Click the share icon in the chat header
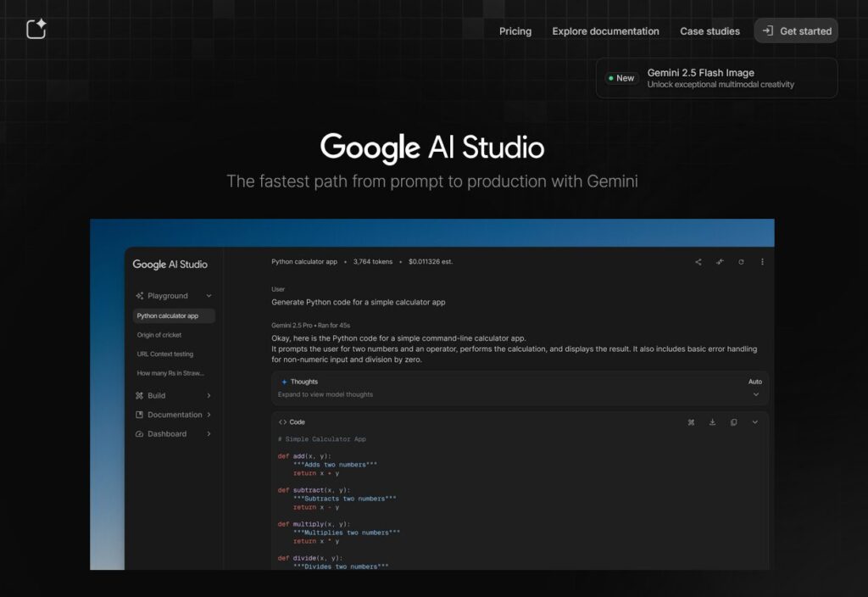Image resolution: width=868 pixels, height=597 pixels. (698, 262)
